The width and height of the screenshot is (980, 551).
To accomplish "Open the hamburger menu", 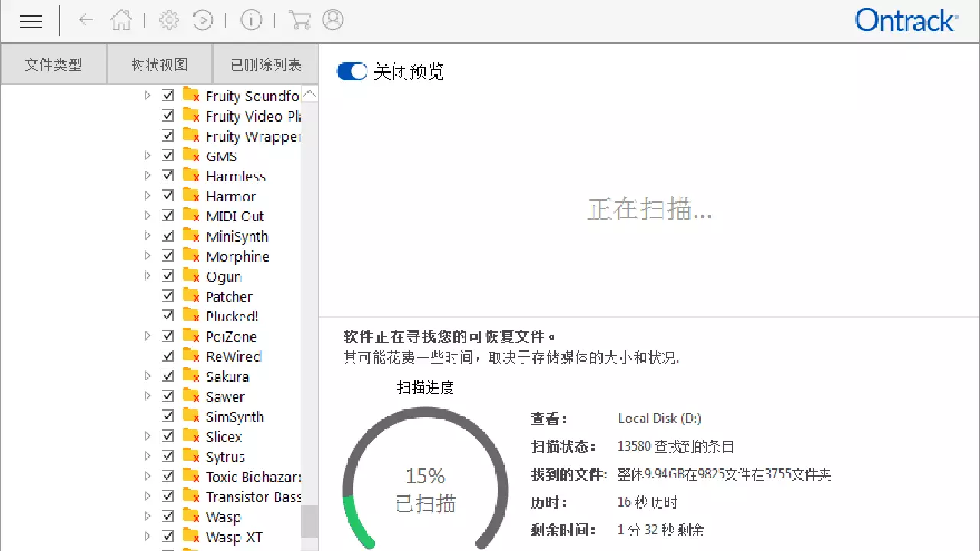I will (31, 21).
